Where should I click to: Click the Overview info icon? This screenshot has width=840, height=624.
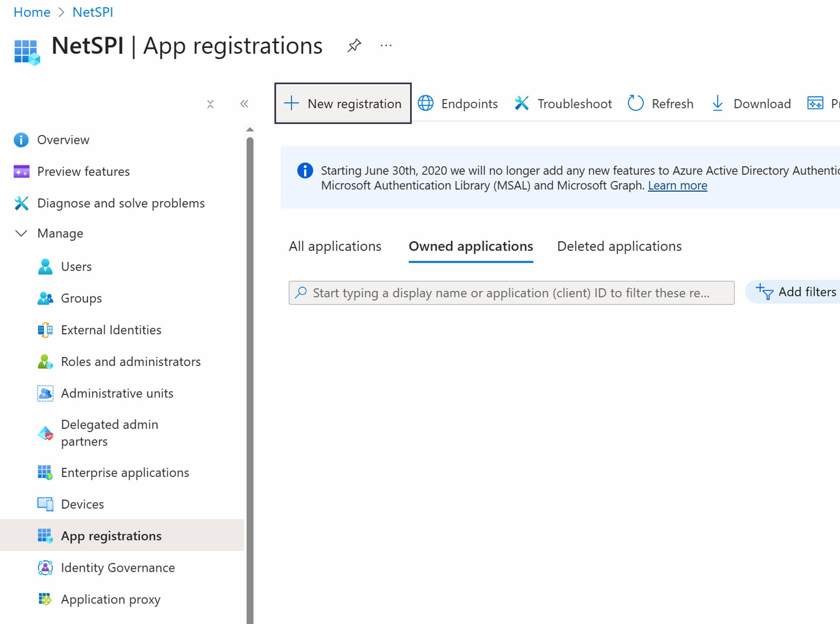[x=21, y=140]
